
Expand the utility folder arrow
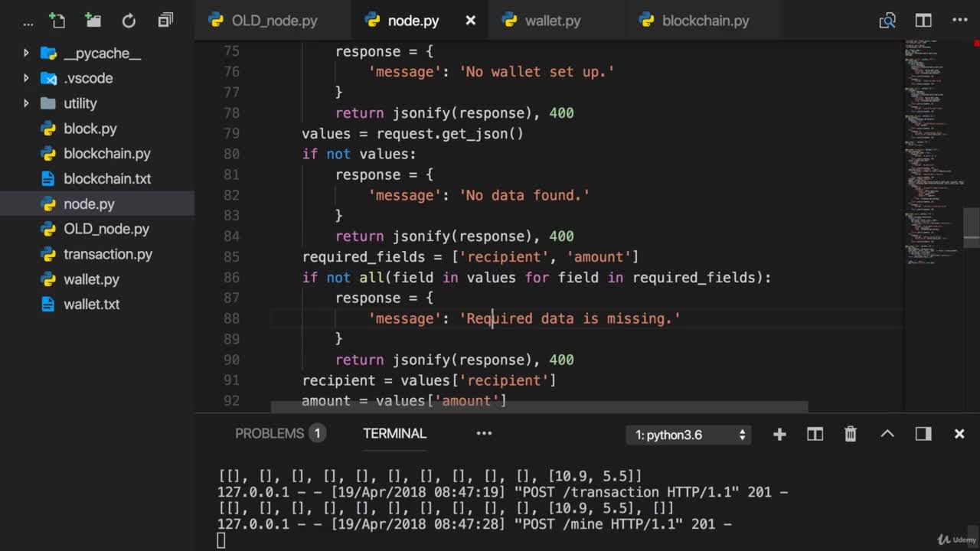point(26,103)
